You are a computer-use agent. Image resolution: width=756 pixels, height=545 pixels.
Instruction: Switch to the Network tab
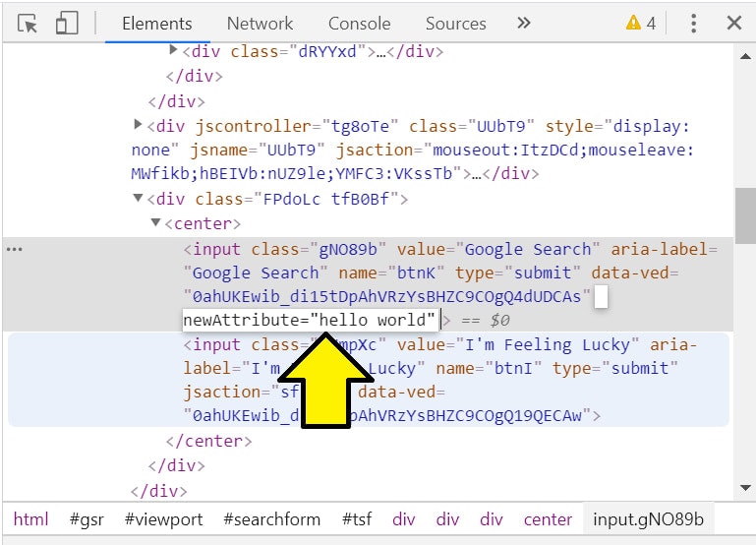(x=260, y=24)
